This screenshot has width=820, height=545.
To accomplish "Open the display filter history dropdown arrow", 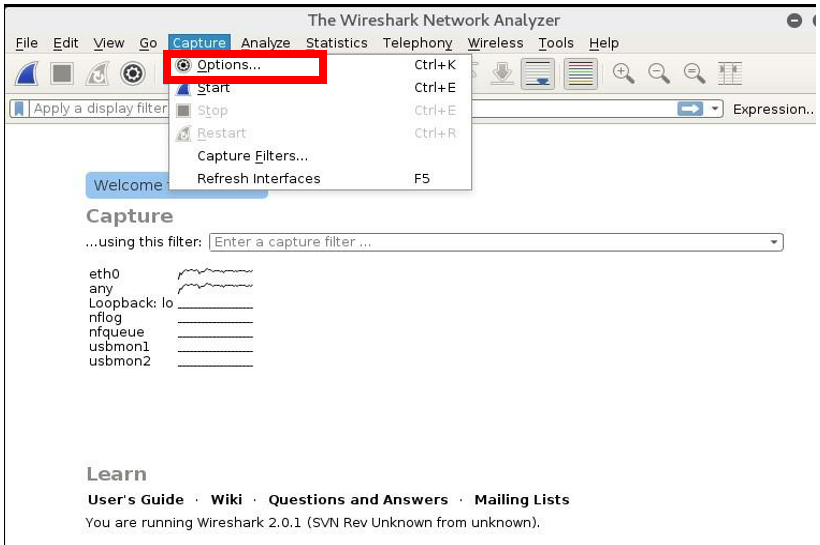I will (715, 109).
